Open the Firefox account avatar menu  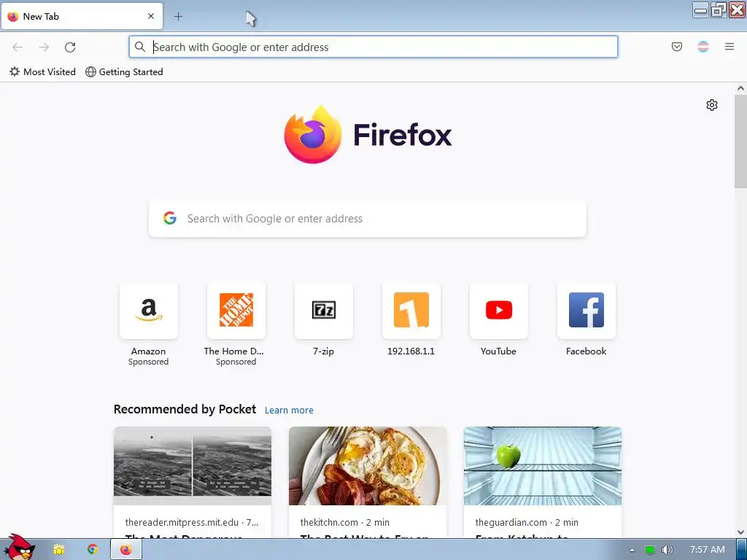point(703,47)
